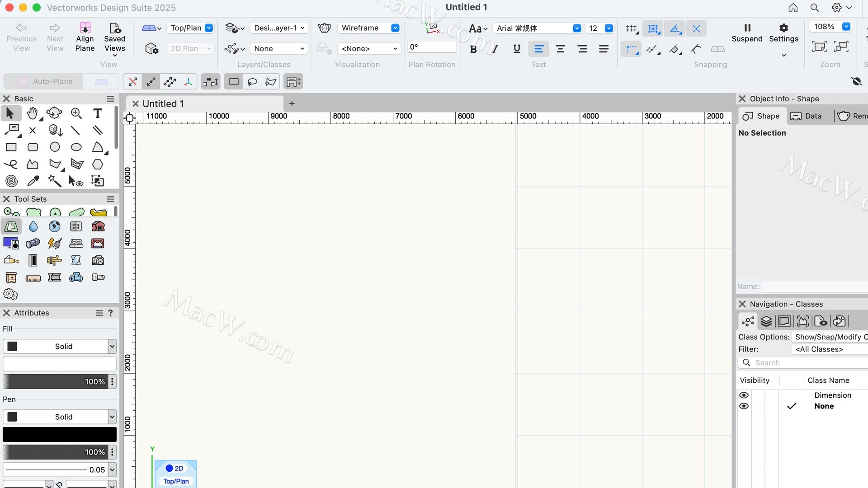Select the Pan hand tool
This screenshot has height=488, width=868.
point(32,113)
